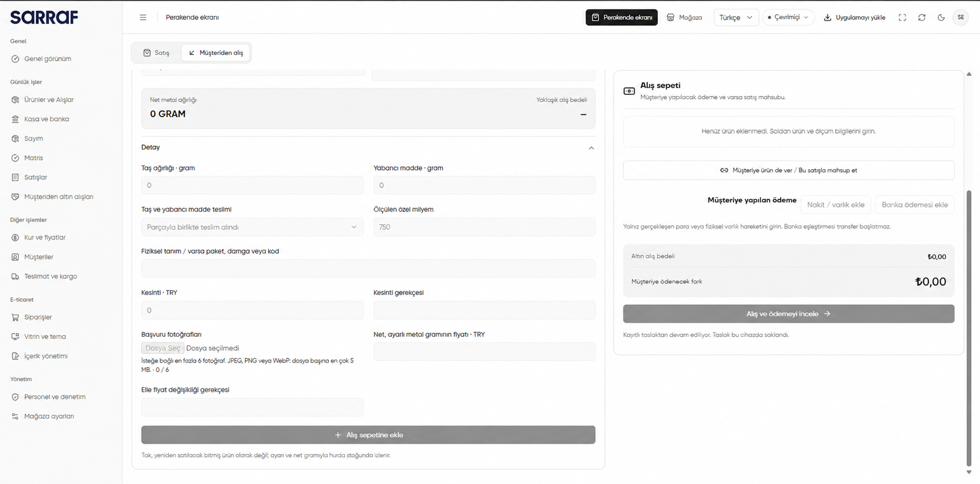Viewport: 980px width, 484px height.
Task: Click Banka ödemesi ekle button
Action: (x=915, y=205)
